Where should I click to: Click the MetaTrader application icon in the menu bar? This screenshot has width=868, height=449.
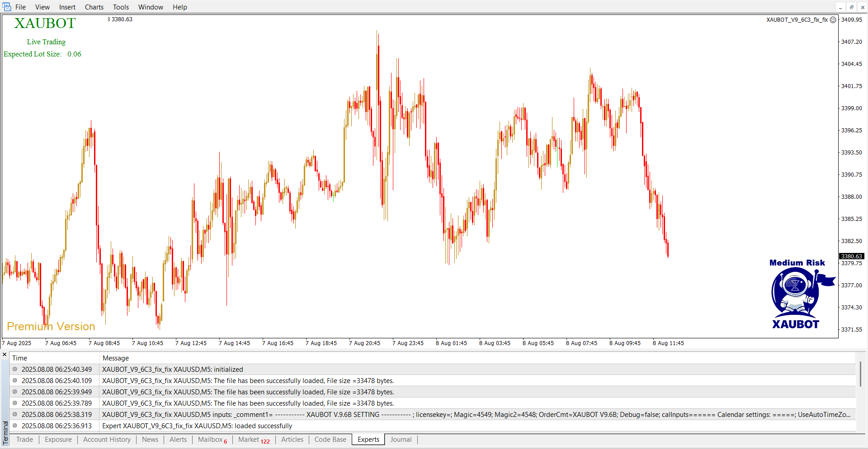click(x=7, y=7)
